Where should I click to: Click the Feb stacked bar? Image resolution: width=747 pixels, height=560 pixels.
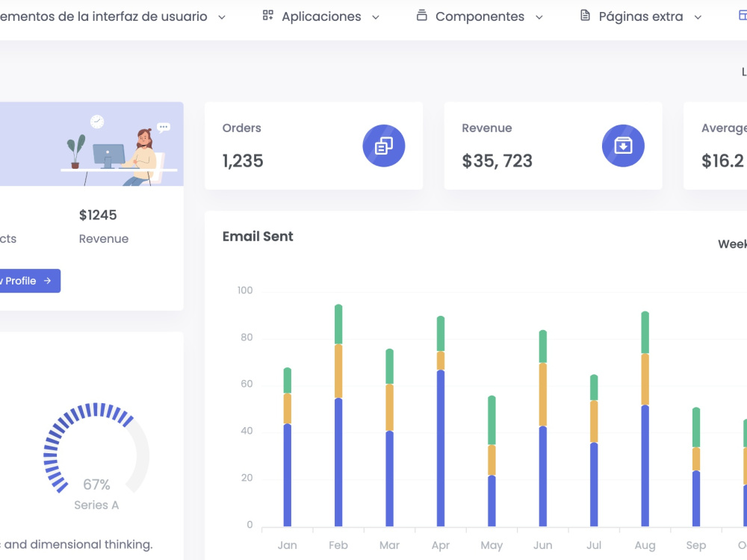(x=338, y=415)
